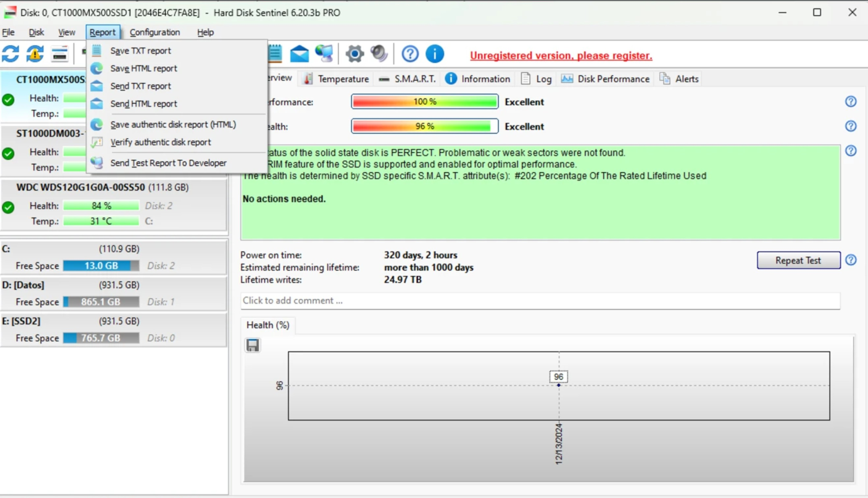Select Send TXT report menu entry
Viewport: 868px width, 498px height.
tap(177, 86)
